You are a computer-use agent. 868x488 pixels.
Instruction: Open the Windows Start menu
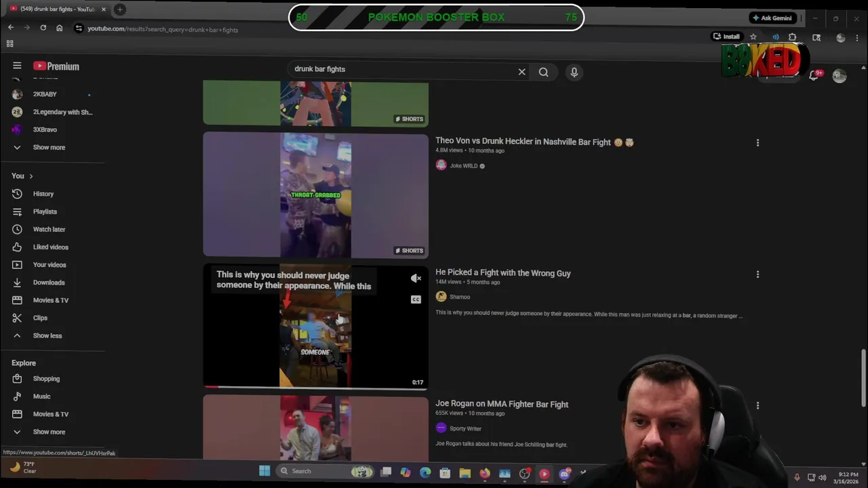click(264, 471)
